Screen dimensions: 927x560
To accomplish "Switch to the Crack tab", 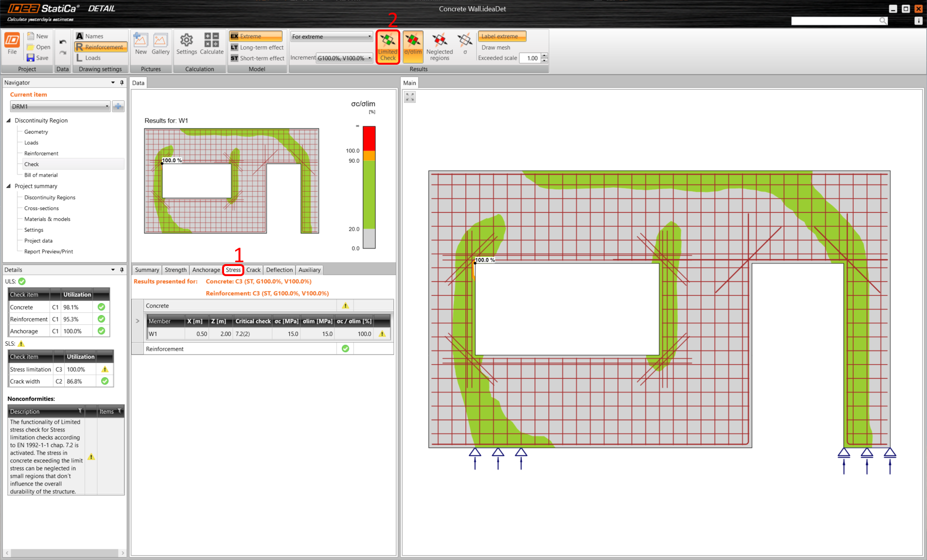I will point(253,270).
